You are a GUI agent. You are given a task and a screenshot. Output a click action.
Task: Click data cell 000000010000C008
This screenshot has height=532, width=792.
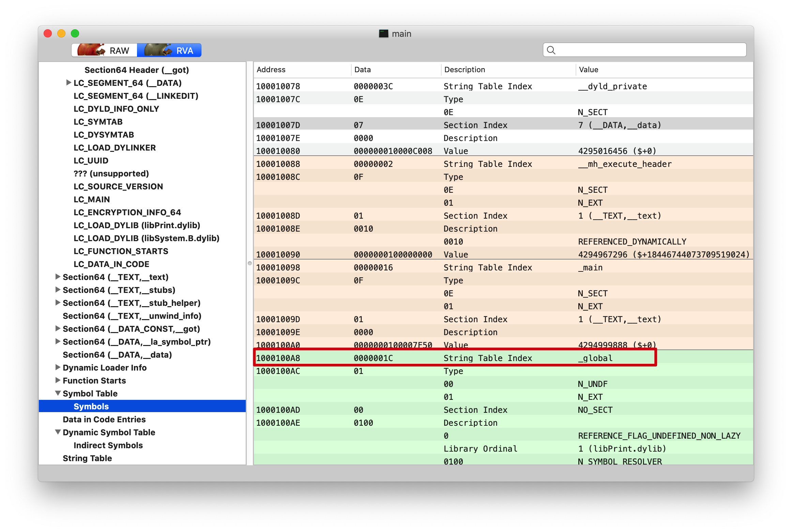pos(393,151)
